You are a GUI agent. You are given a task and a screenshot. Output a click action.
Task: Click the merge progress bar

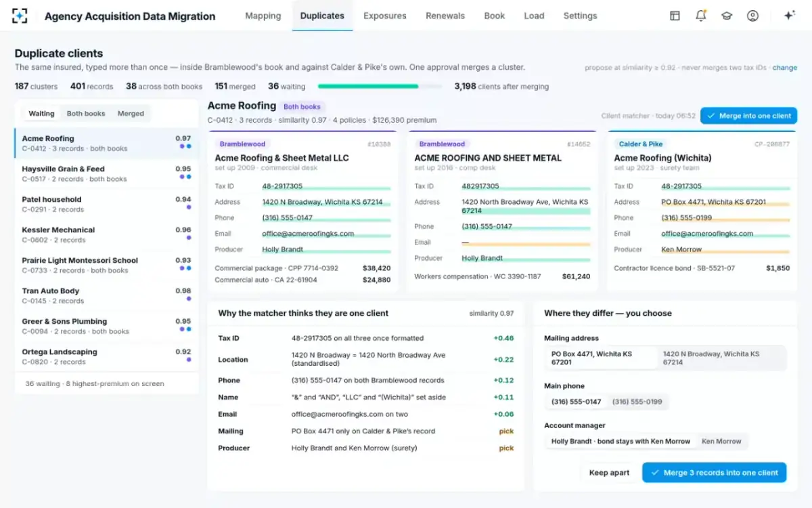380,87
